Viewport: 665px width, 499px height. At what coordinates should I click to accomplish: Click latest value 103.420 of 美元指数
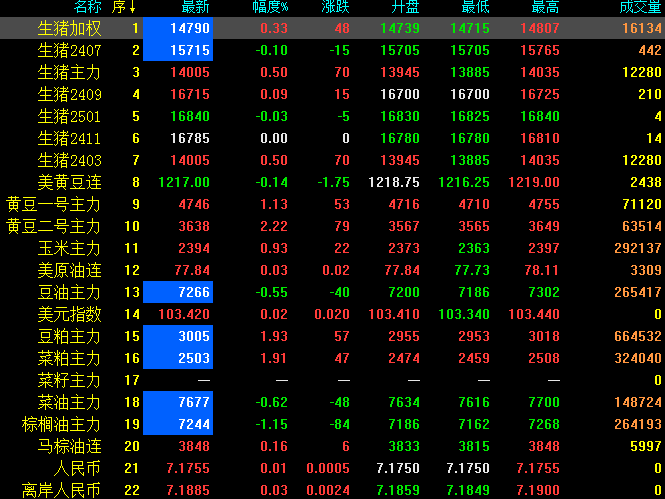click(x=184, y=315)
